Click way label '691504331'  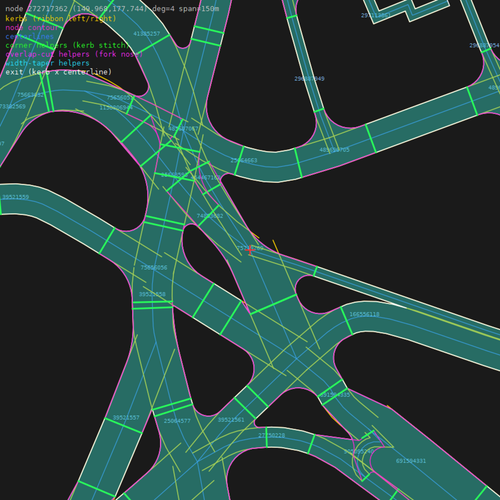point(411,461)
